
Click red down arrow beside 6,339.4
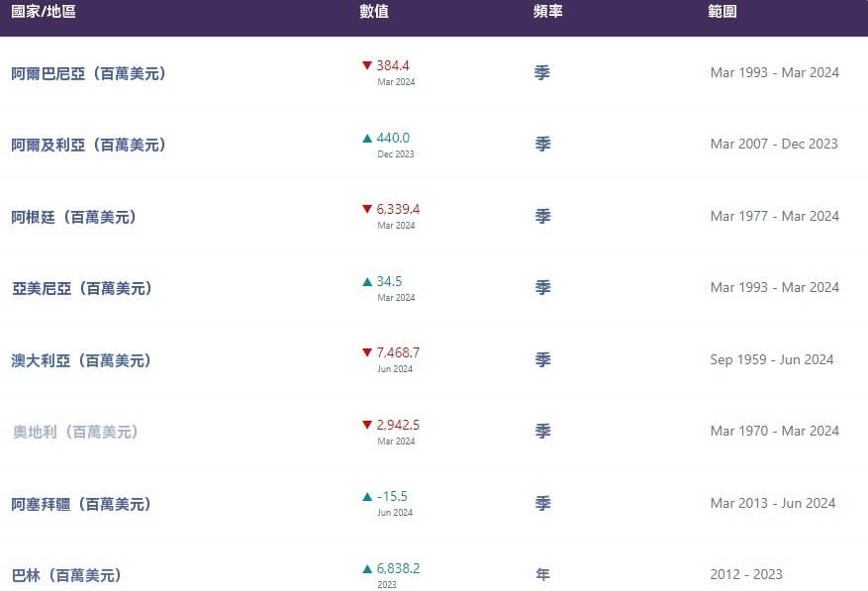pyautogui.click(x=366, y=209)
